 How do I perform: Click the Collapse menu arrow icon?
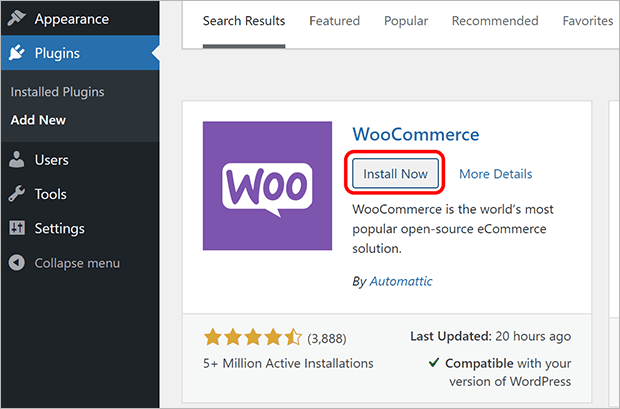pyautogui.click(x=17, y=263)
